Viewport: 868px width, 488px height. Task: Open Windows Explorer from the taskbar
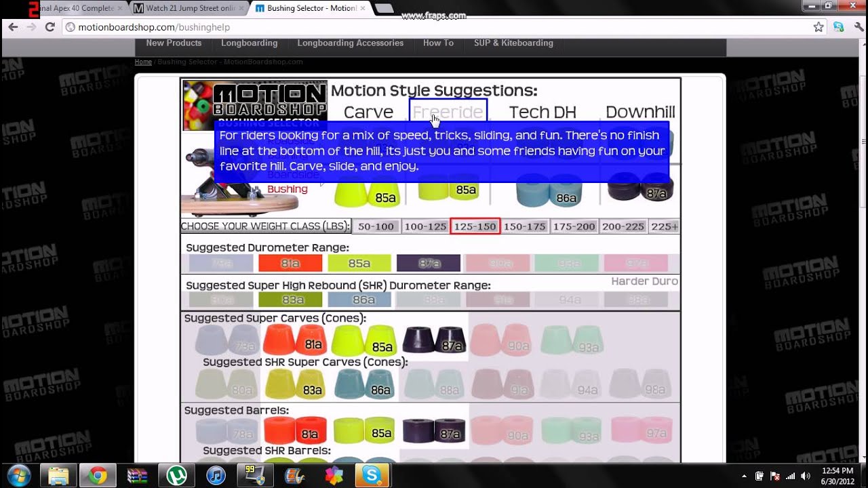(x=58, y=476)
